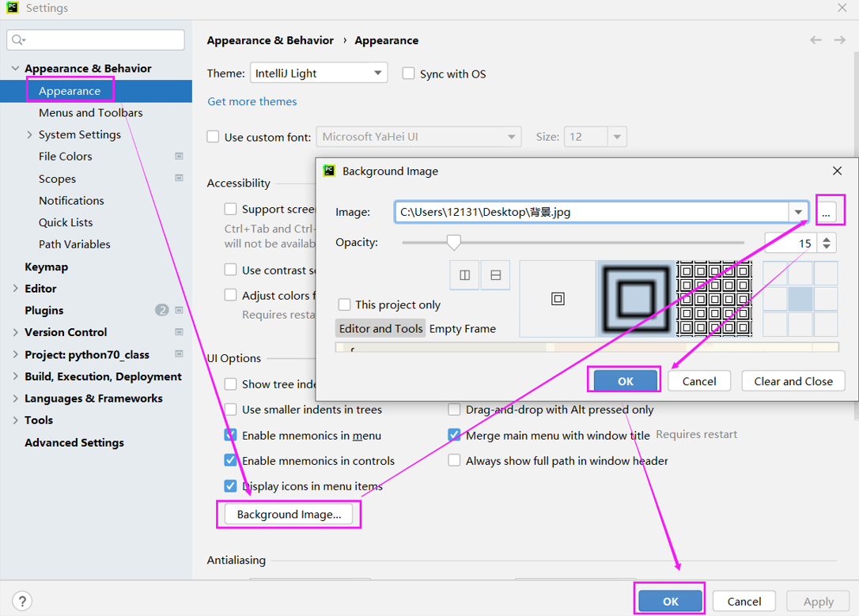Click the Opacity slider handle
The height and width of the screenshot is (616, 859).
point(453,242)
